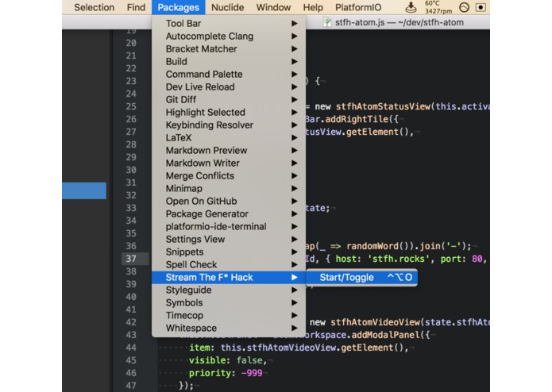Open the Find menu
The height and width of the screenshot is (392, 552).
[136, 7]
